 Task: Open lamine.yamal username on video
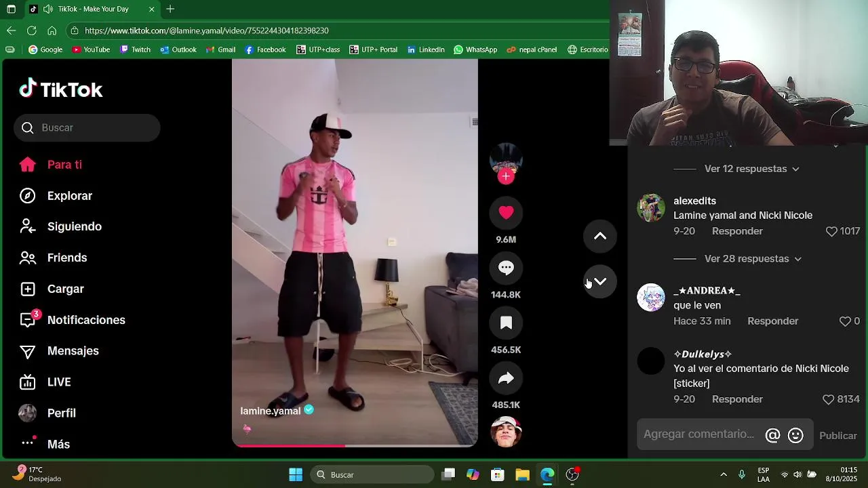coord(270,411)
